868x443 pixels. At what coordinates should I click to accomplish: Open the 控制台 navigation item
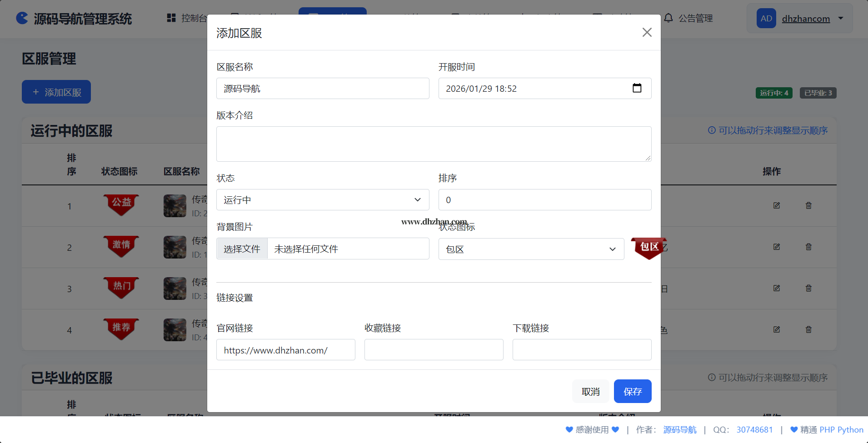pos(187,18)
